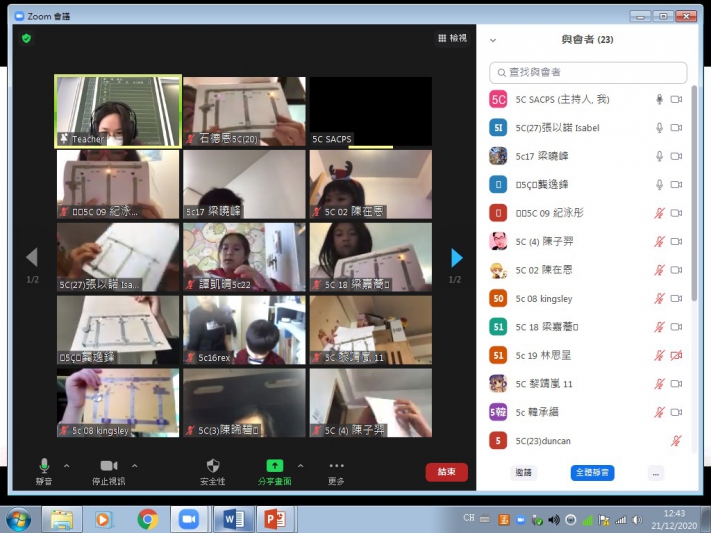Toggle the Mute (靜音) microphone button
Image resolution: width=711 pixels, height=533 pixels.
44,466
